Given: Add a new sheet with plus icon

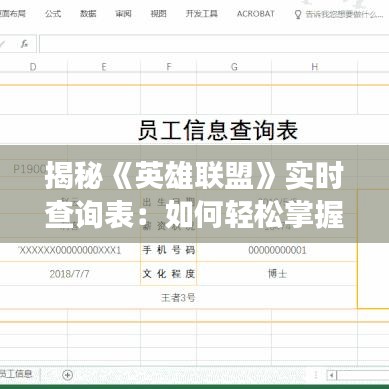Looking at the screenshot, I should click(x=68, y=375).
